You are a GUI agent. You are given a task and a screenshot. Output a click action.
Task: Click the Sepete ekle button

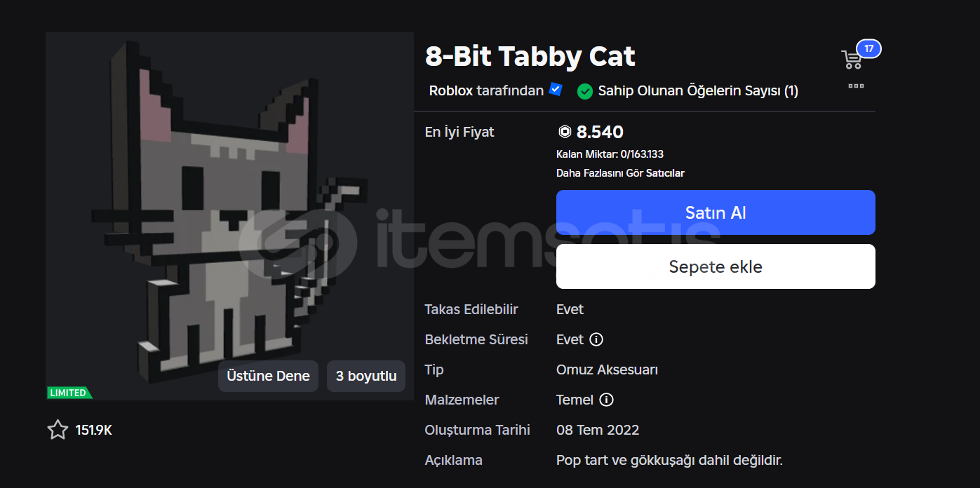coord(716,266)
